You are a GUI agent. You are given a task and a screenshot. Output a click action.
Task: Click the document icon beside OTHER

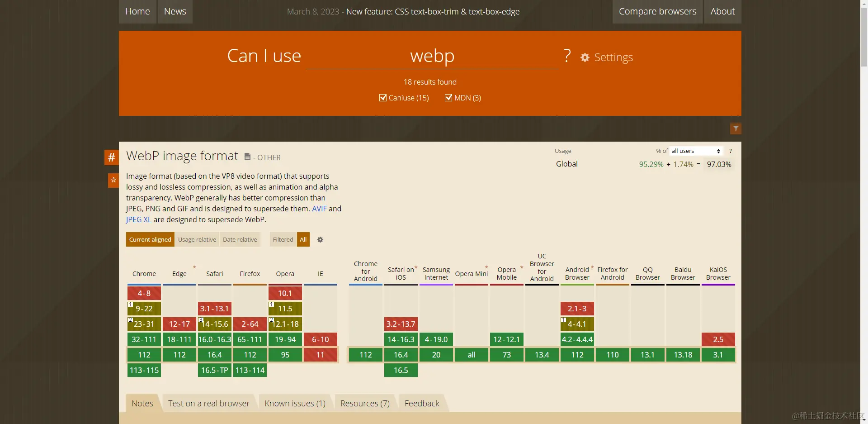point(247,157)
